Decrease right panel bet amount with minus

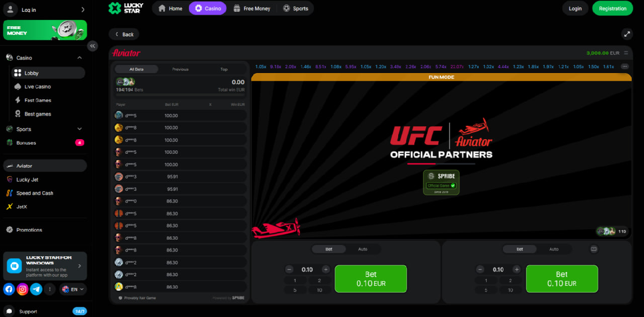coord(480,269)
